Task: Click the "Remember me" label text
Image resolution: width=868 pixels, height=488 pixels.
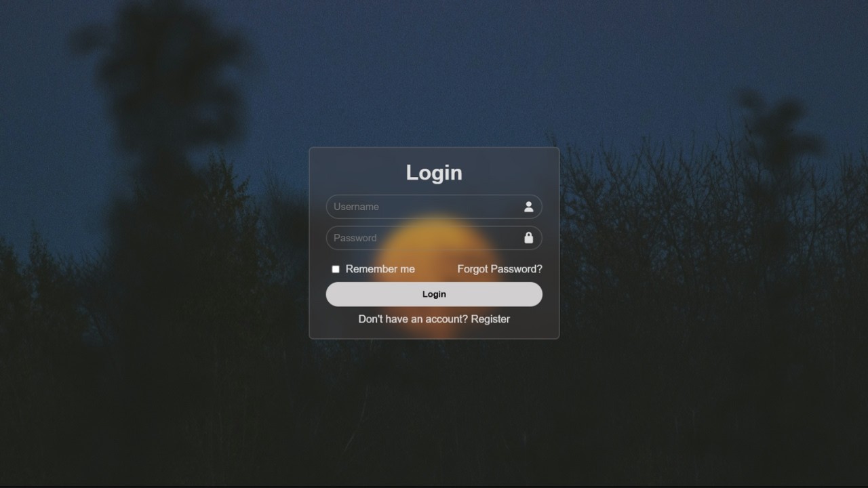Action: pyautogui.click(x=380, y=269)
